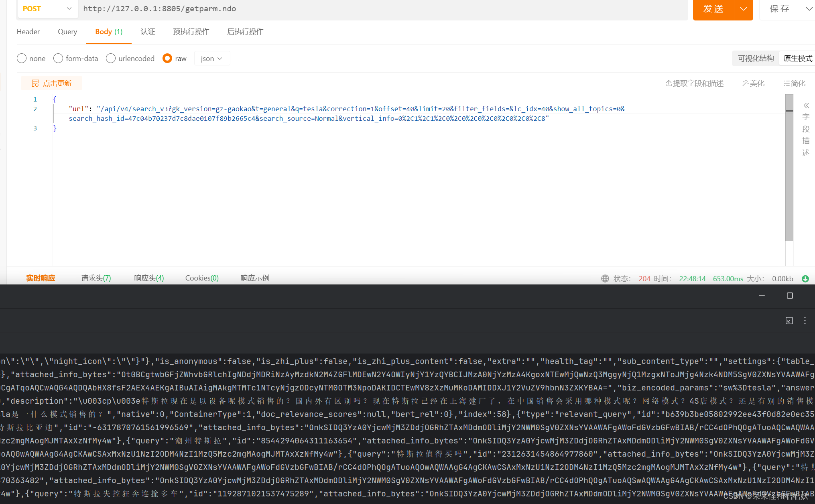
Task: Minimize the dark console window
Action: click(762, 295)
